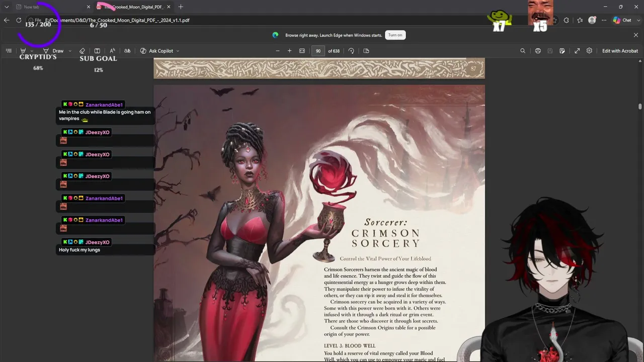
Task: Zoom out the PDF page
Action: point(277,51)
